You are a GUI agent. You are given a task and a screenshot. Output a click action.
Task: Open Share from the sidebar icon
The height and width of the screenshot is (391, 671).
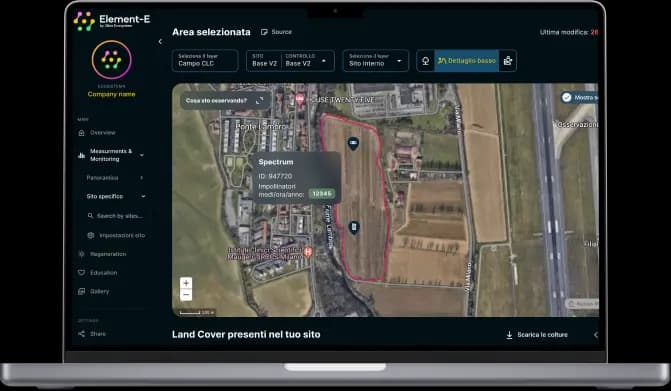pyautogui.click(x=81, y=334)
